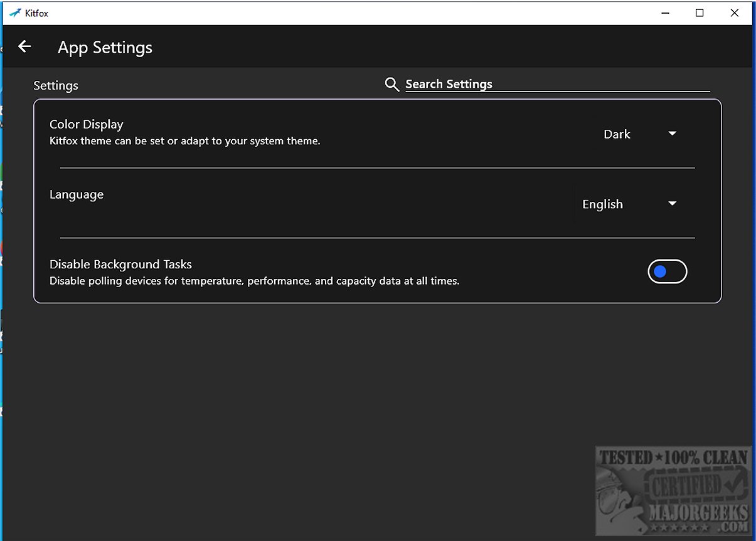Click the magnifying glass search icon
This screenshot has width=756, height=541.
click(x=391, y=85)
